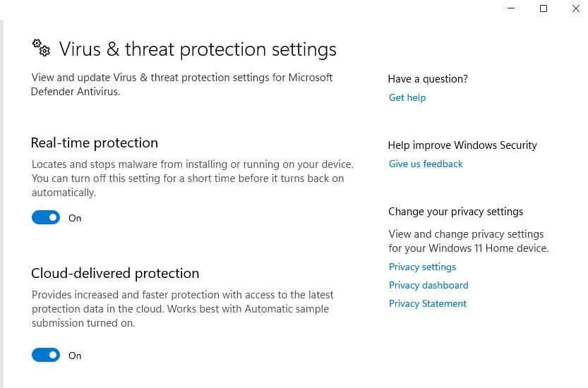Screen dimensions: 588x388
Task: Disable the Cloud-delivered protection switch
Action: coord(46,356)
